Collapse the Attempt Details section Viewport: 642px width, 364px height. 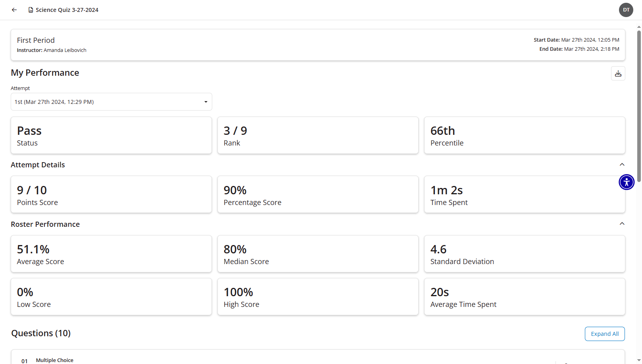622,165
